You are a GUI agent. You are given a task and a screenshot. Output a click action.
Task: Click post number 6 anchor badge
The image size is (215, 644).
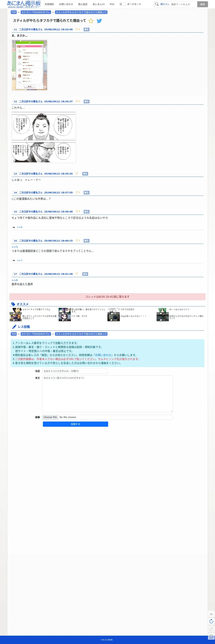[15, 241]
